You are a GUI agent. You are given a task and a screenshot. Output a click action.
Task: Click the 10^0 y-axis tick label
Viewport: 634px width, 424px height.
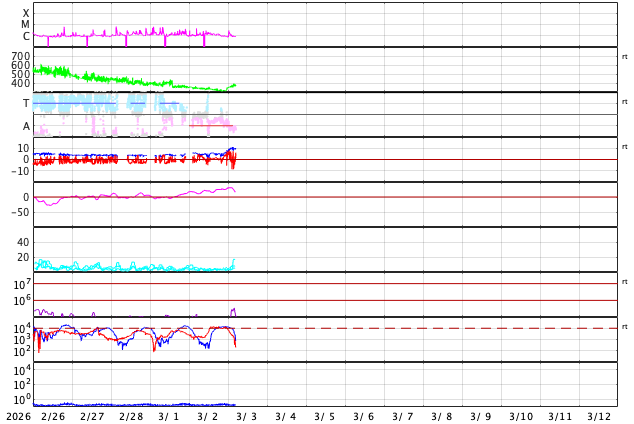[x=20, y=399]
